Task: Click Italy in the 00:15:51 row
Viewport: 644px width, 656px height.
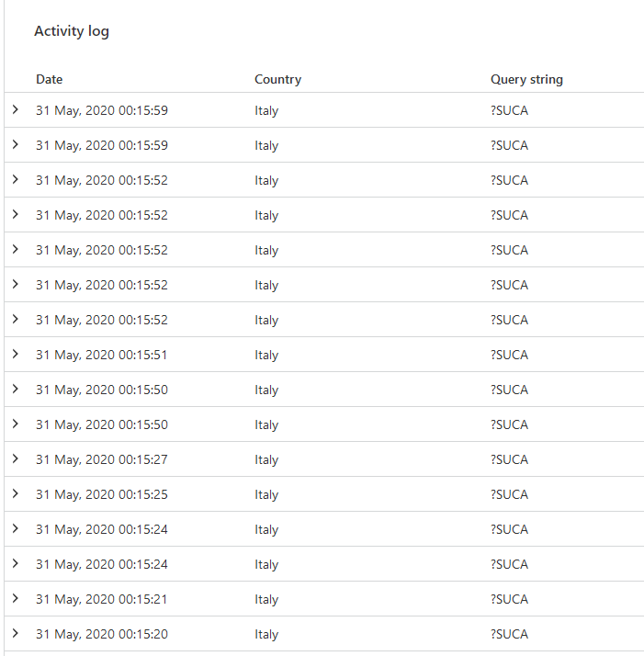Action: point(266,355)
